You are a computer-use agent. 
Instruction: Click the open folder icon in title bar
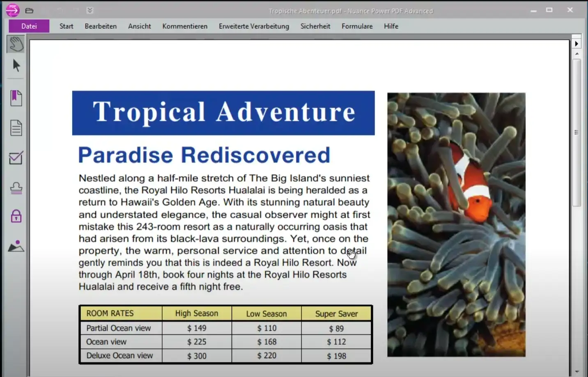pyautogui.click(x=29, y=11)
